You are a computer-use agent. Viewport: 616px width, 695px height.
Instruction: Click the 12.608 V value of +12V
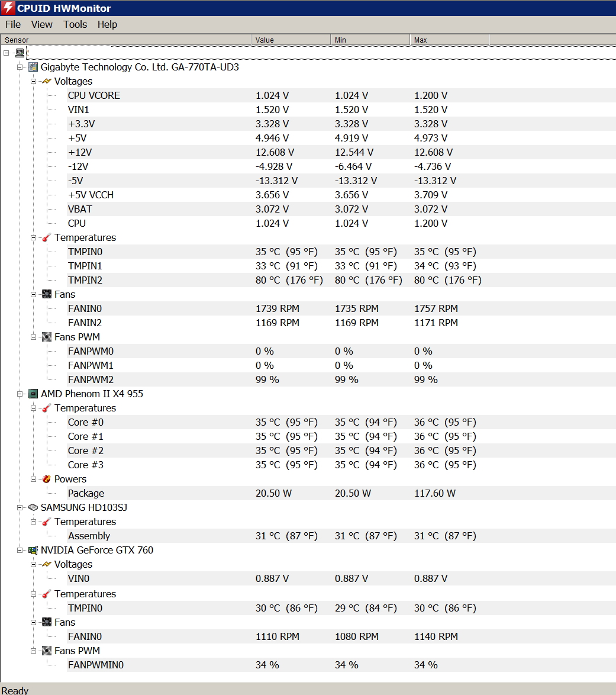[275, 152]
